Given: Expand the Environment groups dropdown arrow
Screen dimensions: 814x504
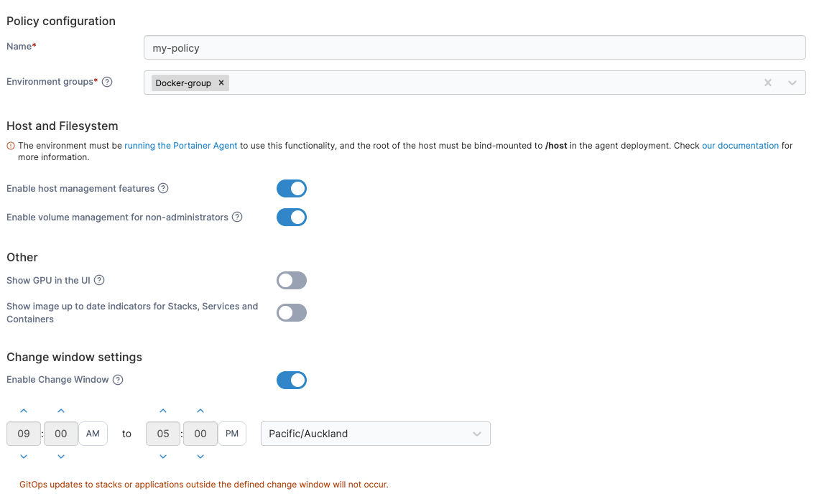Looking at the screenshot, I should click(792, 83).
